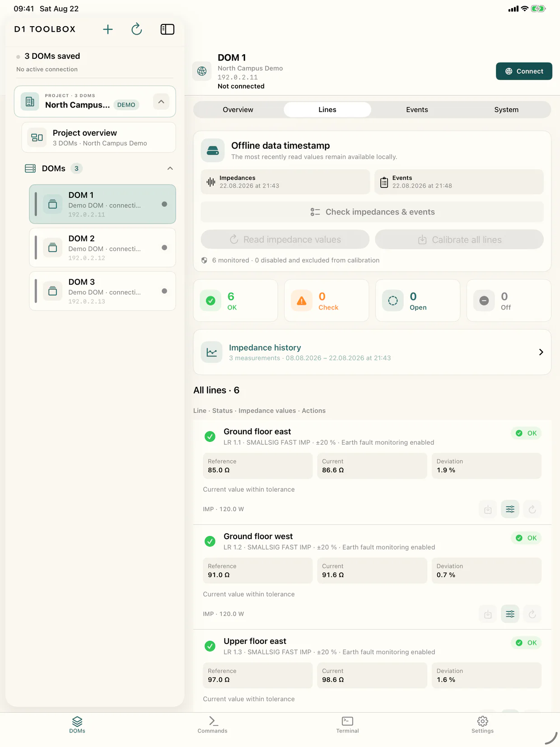Image resolution: width=560 pixels, height=747 pixels.
Task: Click calibrate icon for Ground floor east
Action: (488, 509)
